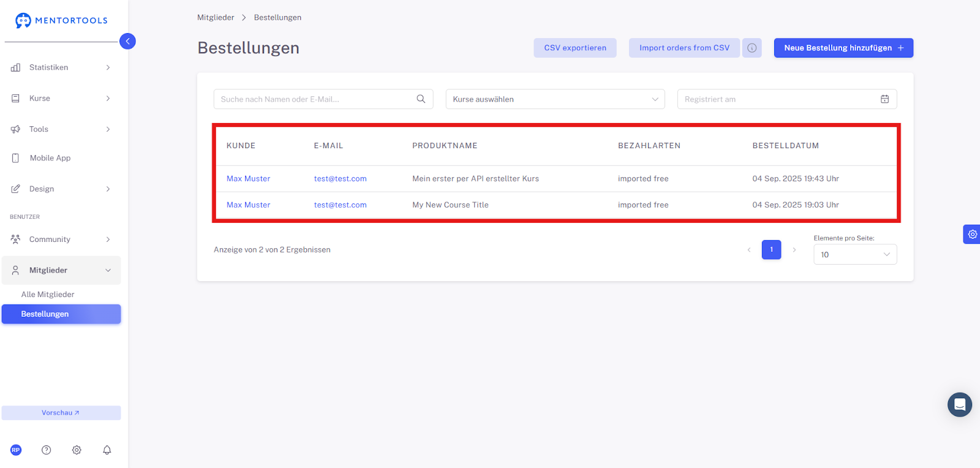Viewport: 980px width, 468px height.
Task: Click the MentorTools logo
Action: 61,20
